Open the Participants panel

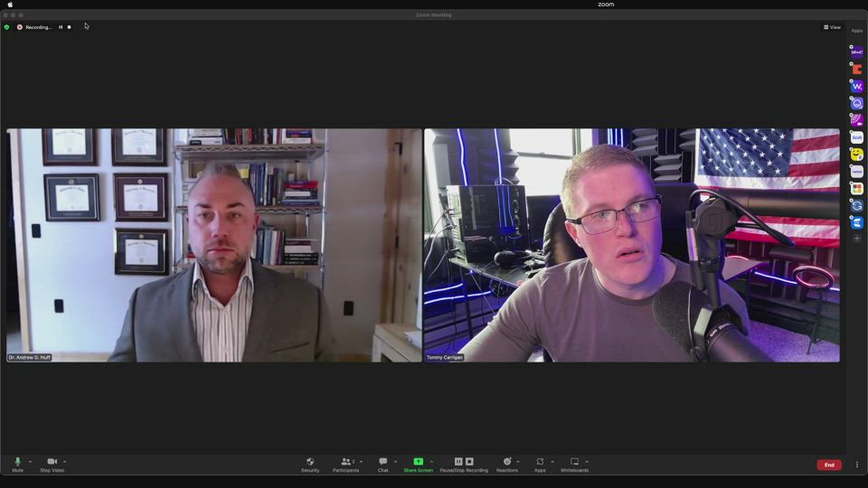(345, 465)
